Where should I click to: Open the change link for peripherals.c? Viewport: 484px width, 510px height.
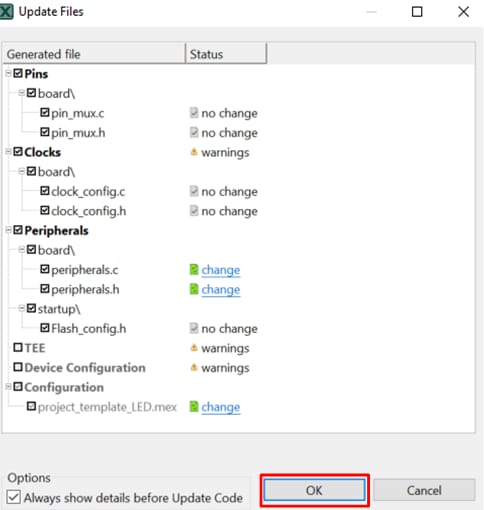coord(221,270)
